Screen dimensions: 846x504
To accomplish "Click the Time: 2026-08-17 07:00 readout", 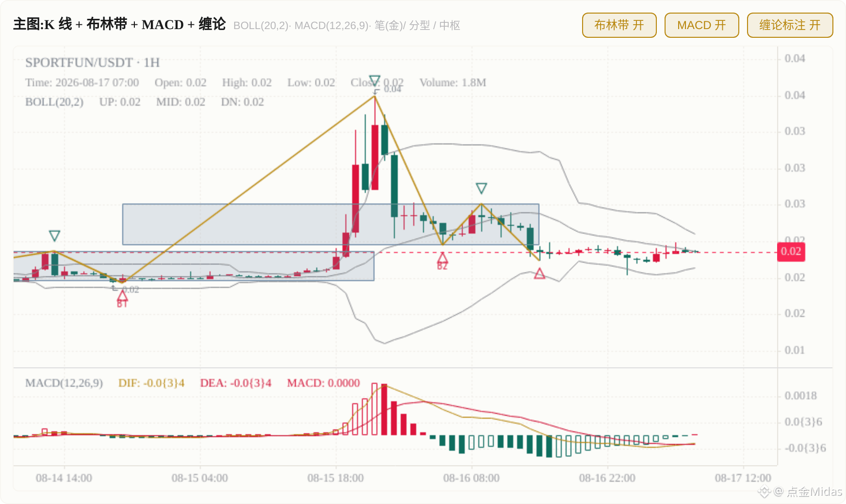I will click(x=82, y=82).
